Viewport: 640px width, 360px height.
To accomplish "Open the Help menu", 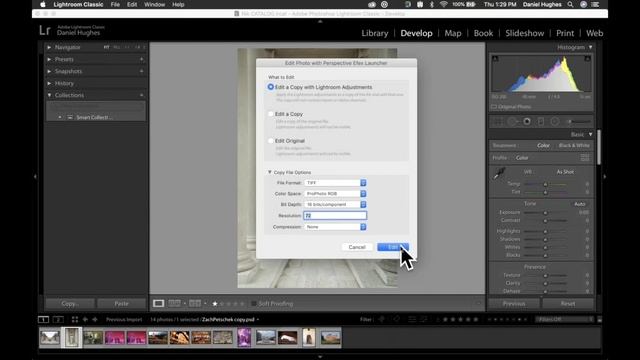I will 178,4.
